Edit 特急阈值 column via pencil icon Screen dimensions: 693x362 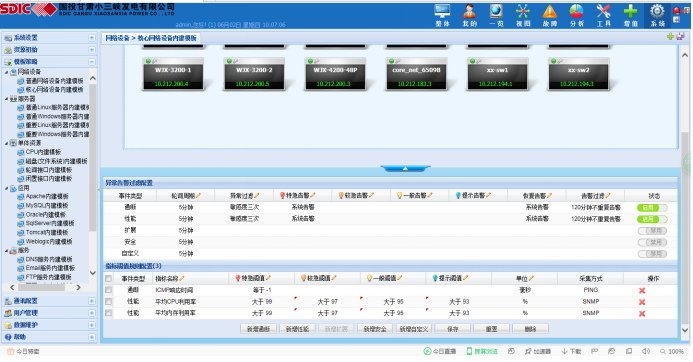[268, 278]
